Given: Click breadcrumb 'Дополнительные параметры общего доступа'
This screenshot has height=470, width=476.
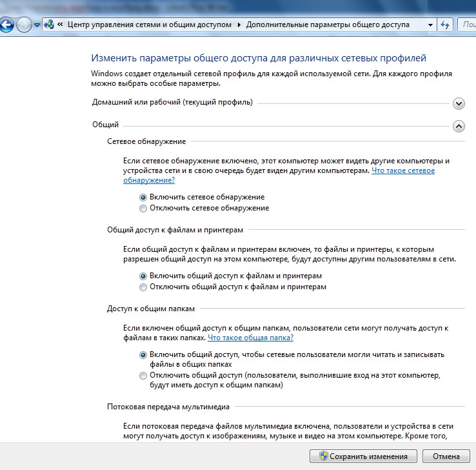Looking at the screenshot, I should [328, 25].
